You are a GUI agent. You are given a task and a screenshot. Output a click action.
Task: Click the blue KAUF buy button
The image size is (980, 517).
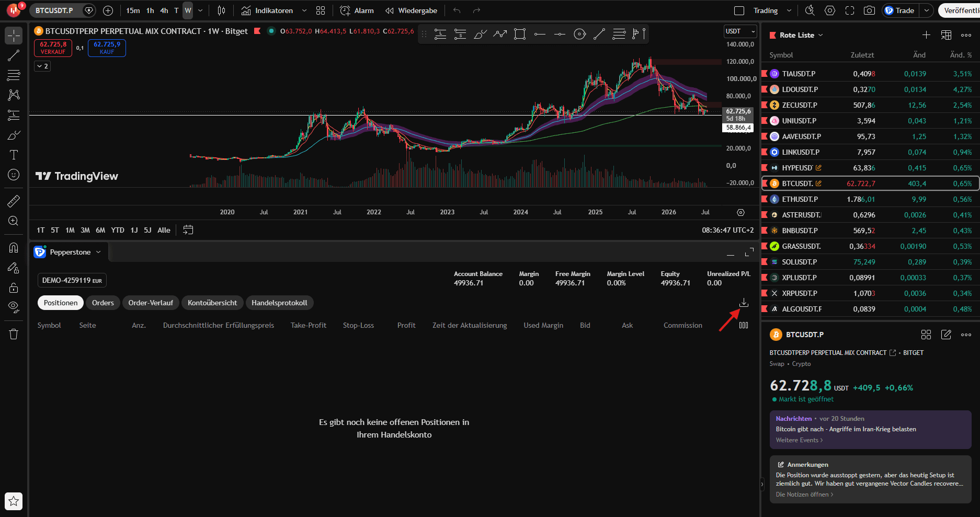click(x=107, y=48)
